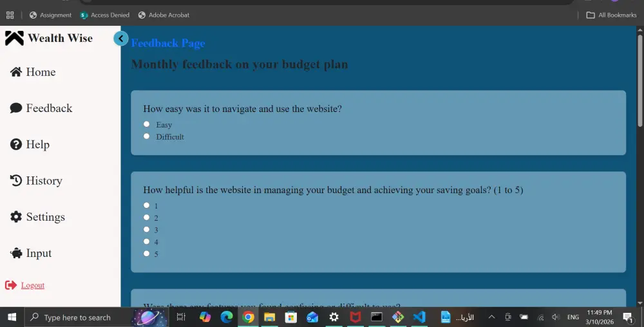Open the Mail app in taskbar
The width and height of the screenshot is (644, 327).
click(x=312, y=317)
